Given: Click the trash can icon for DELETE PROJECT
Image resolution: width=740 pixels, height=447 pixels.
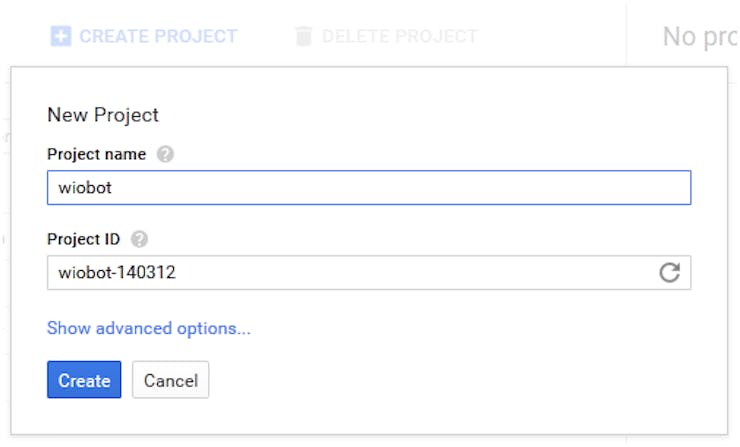Looking at the screenshot, I should (x=303, y=36).
